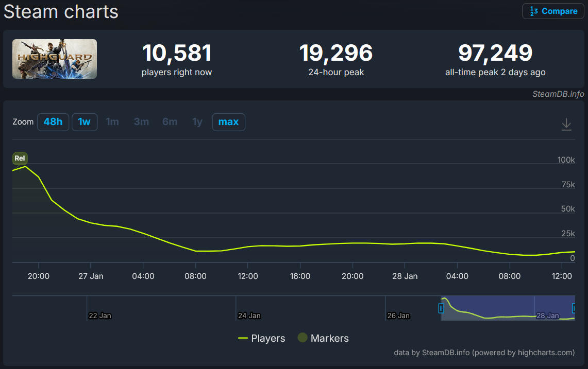The width and height of the screenshot is (588, 369).
Task: Click the 16:00 x-axis label
Action: coord(300,276)
